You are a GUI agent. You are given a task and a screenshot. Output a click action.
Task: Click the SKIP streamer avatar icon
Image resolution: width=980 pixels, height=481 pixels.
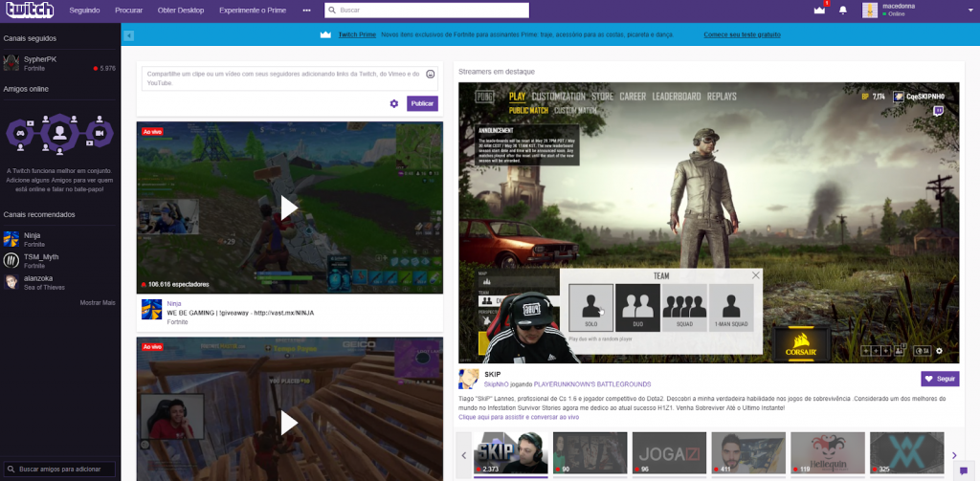click(469, 379)
